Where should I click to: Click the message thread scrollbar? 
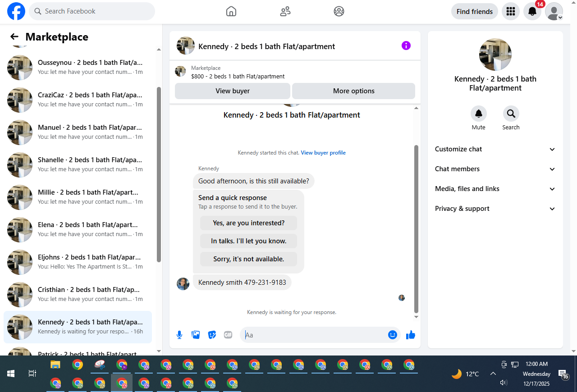(x=416, y=229)
